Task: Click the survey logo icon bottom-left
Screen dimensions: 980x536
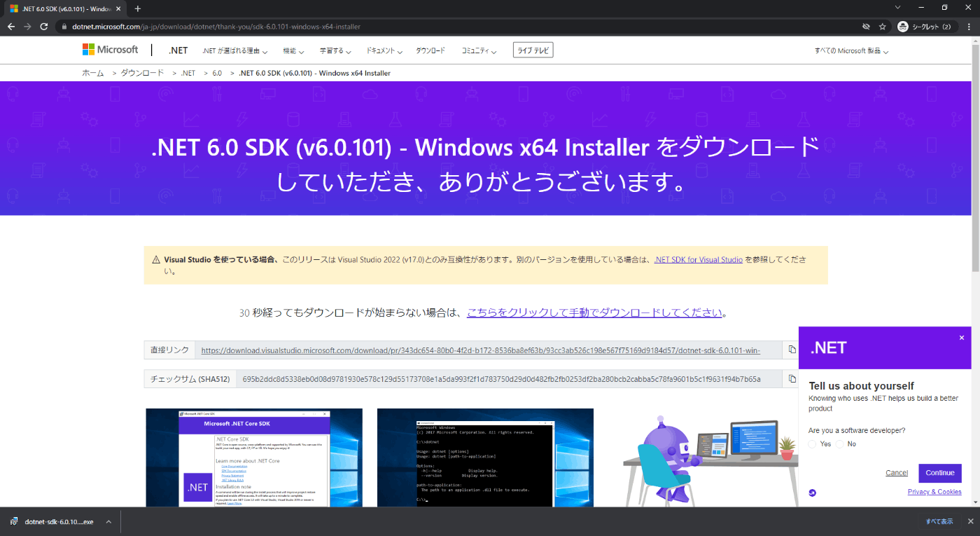Action: (x=812, y=493)
